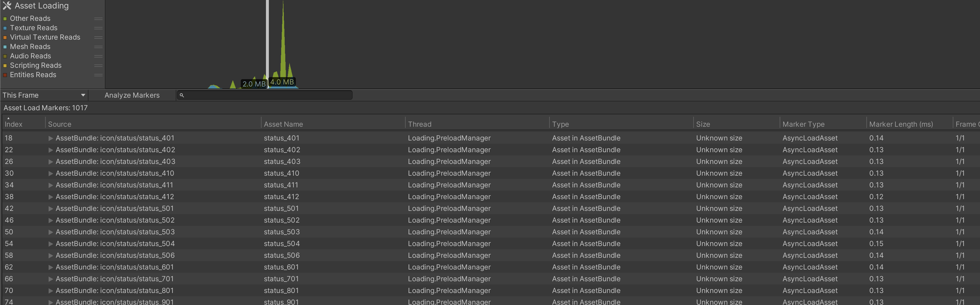The width and height of the screenshot is (980, 305).
Task: Click the Mesh Reads color swatch
Action: pos(5,47)
